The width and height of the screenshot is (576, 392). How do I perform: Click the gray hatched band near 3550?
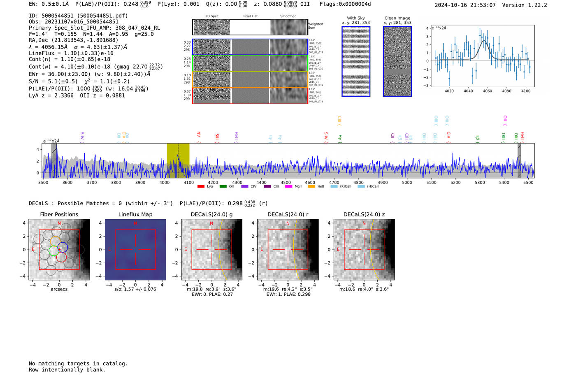(x=54, y=161)
